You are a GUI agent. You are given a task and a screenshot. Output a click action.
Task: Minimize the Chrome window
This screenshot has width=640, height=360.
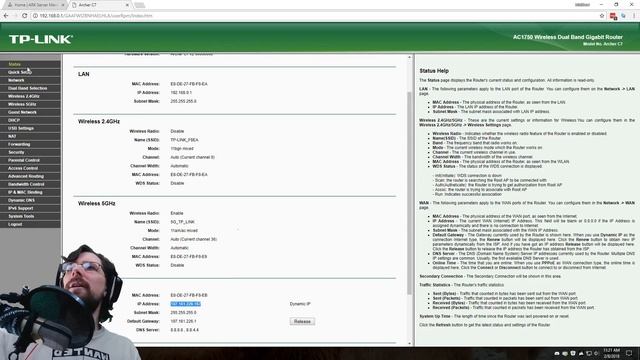[x=601, y=4]
